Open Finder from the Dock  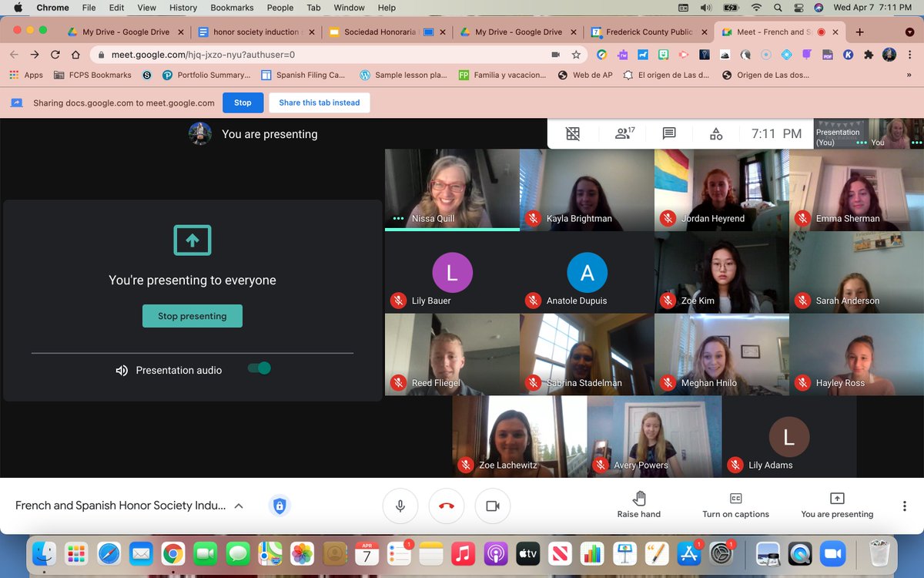(x=45, y=553)
